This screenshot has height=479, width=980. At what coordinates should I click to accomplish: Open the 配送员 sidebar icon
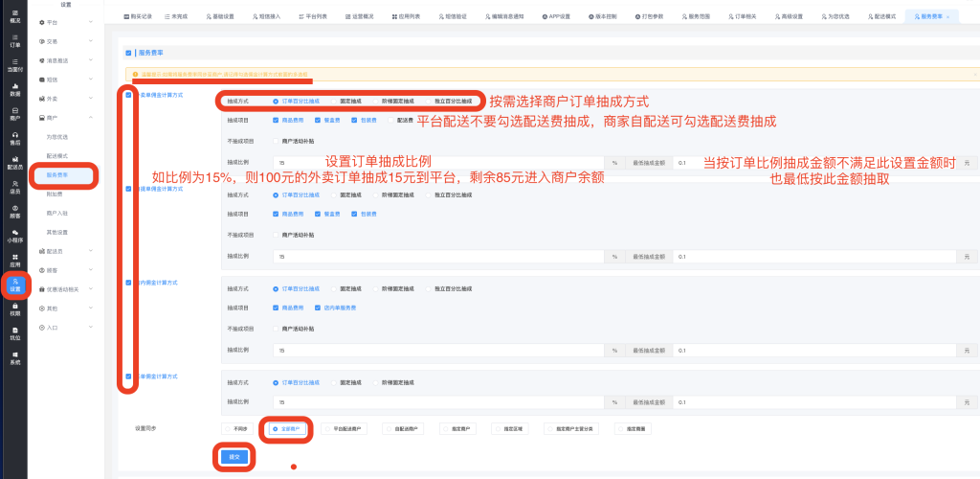pyautogui.click(x=14, y=163)
